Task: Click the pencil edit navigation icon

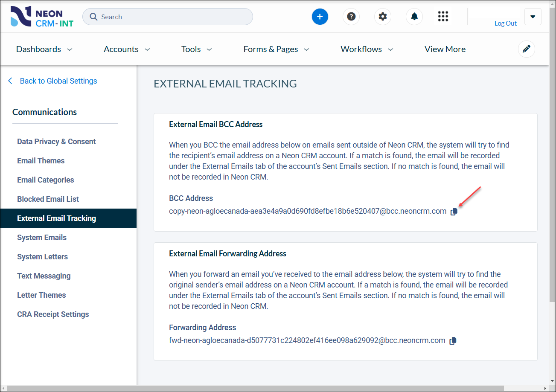Action: click(x=527, y=49)
